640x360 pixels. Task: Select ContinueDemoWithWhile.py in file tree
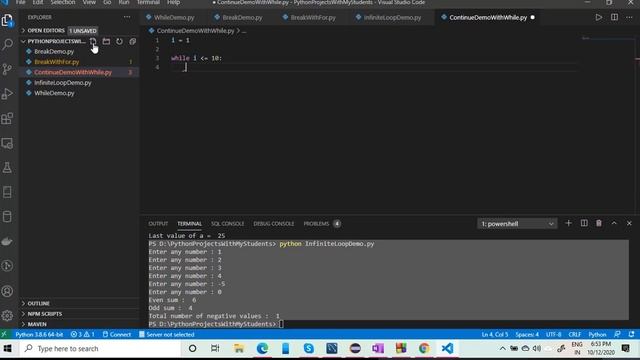(x=80, y=72)
